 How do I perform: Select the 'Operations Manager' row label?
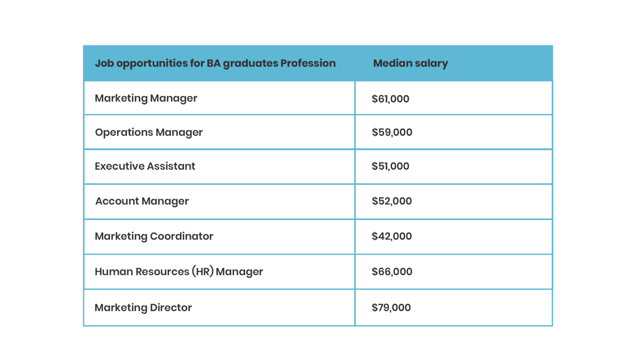[x=149, y=132]
